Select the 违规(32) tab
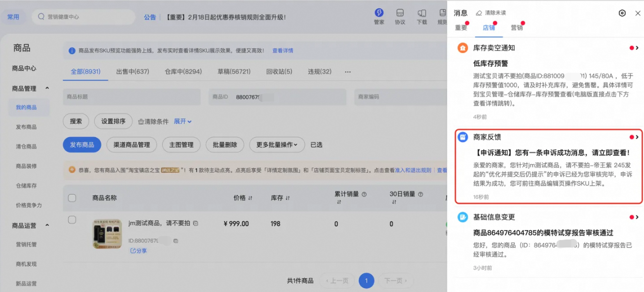 coord(320,72)
